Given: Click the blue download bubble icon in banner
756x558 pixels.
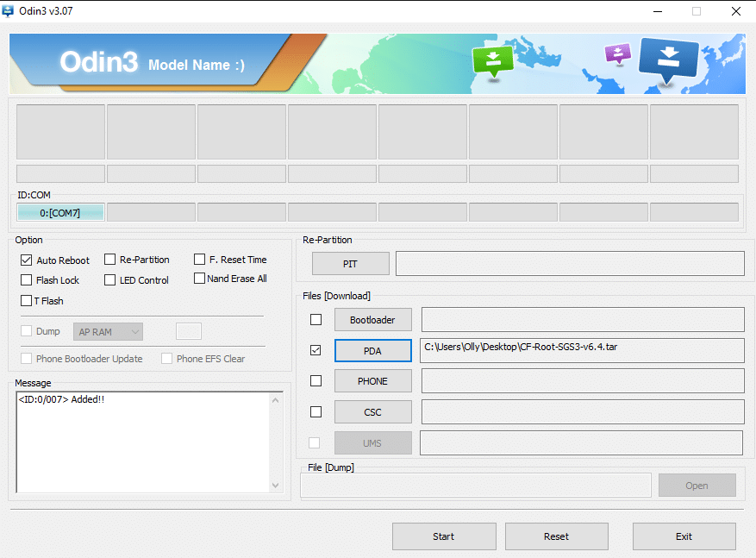Looking at the screenshot, I should click(668, 60).
